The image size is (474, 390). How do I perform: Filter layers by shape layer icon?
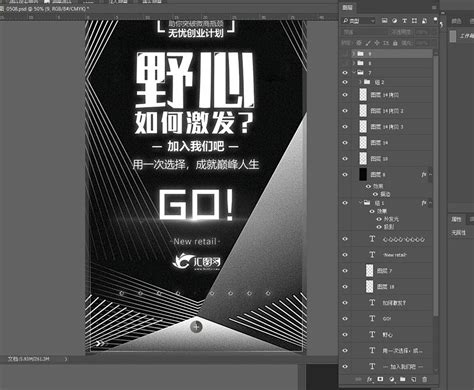pyautogui.click(x=414, y=21)
